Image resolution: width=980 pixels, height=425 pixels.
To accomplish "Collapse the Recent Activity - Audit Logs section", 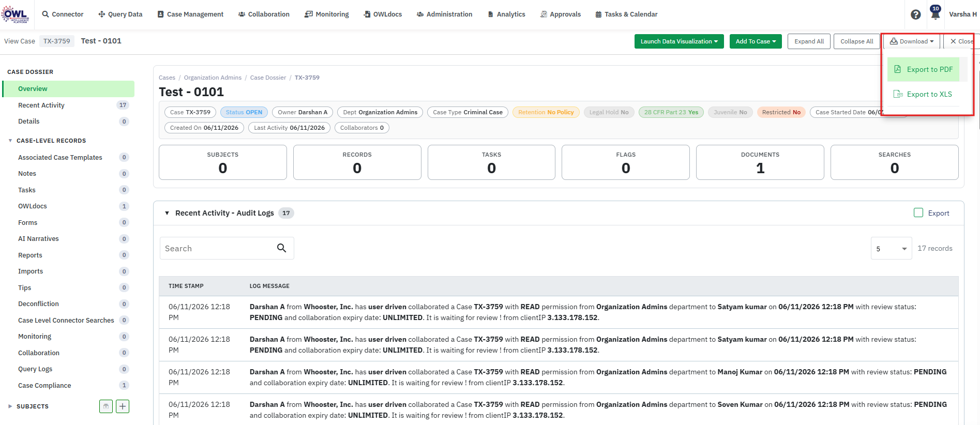I will coord(167,213).
